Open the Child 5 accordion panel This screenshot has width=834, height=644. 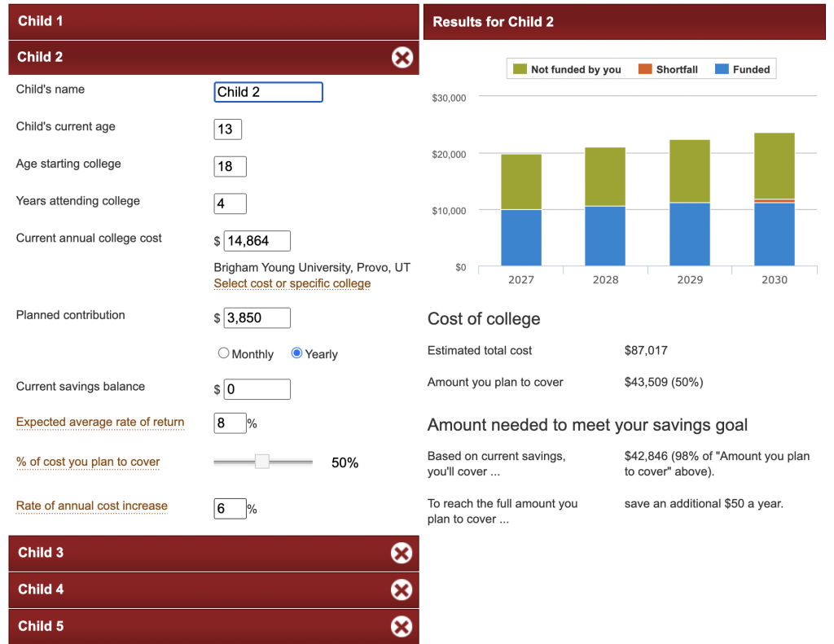click(195, 626)
